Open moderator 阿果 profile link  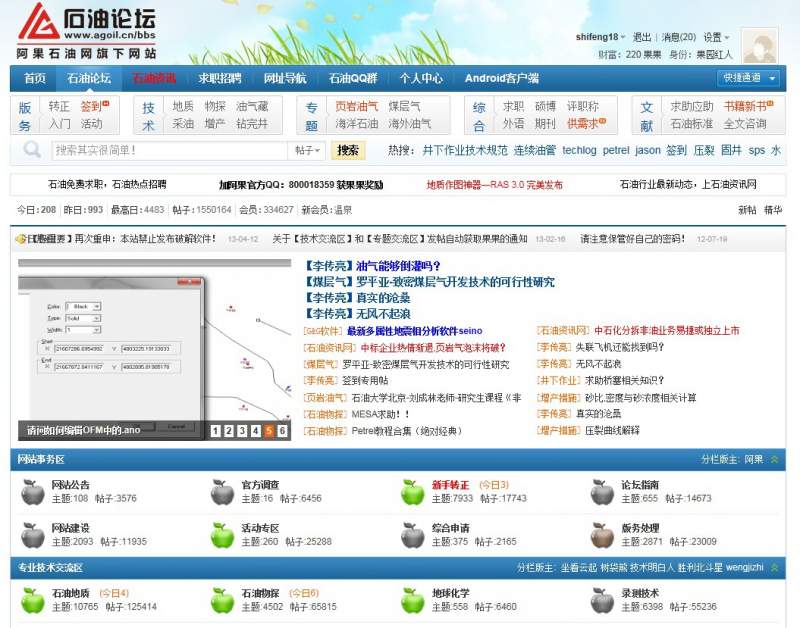(x=754, y=460)
